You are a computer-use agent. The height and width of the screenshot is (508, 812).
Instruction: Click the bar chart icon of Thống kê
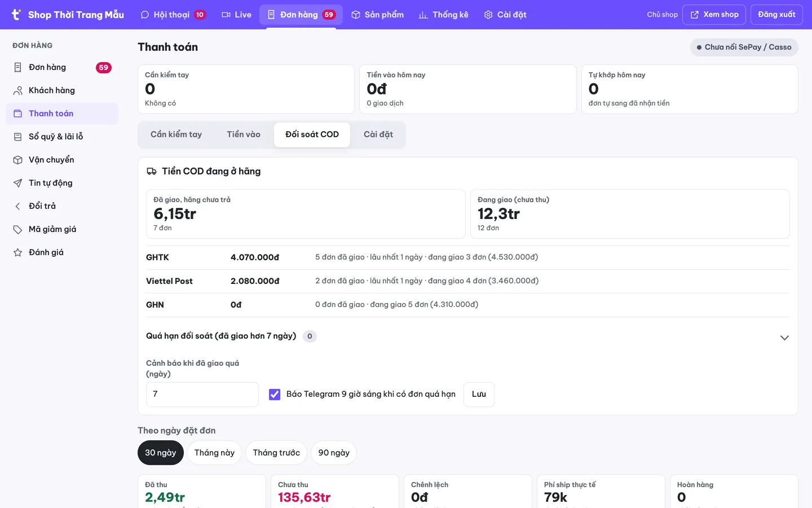pyautogui.click(x=423, y=15)
